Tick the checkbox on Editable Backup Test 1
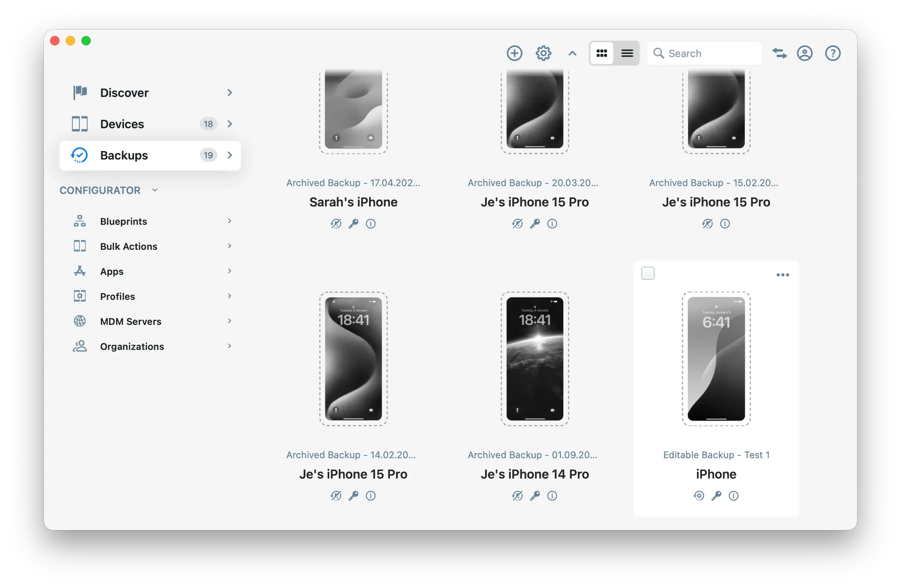This screenshot has height=588, width=901. (648, 274)
